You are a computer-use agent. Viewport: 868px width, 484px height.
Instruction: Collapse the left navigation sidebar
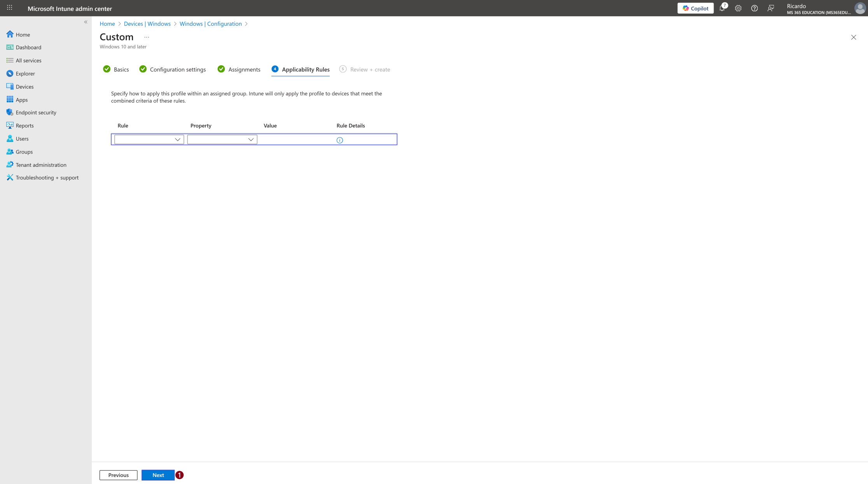tap(86, 22)
